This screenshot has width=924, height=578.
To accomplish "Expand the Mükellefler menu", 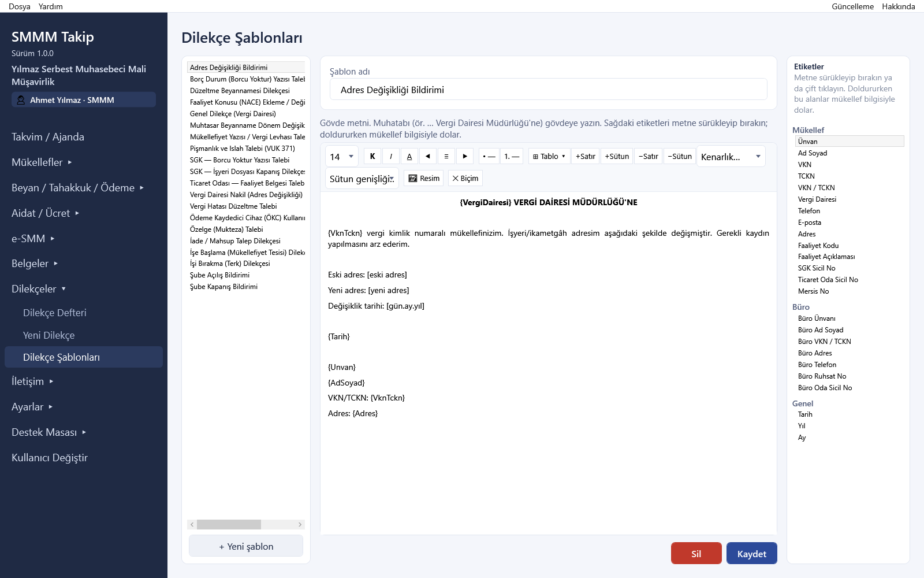I will coord(42,162).
